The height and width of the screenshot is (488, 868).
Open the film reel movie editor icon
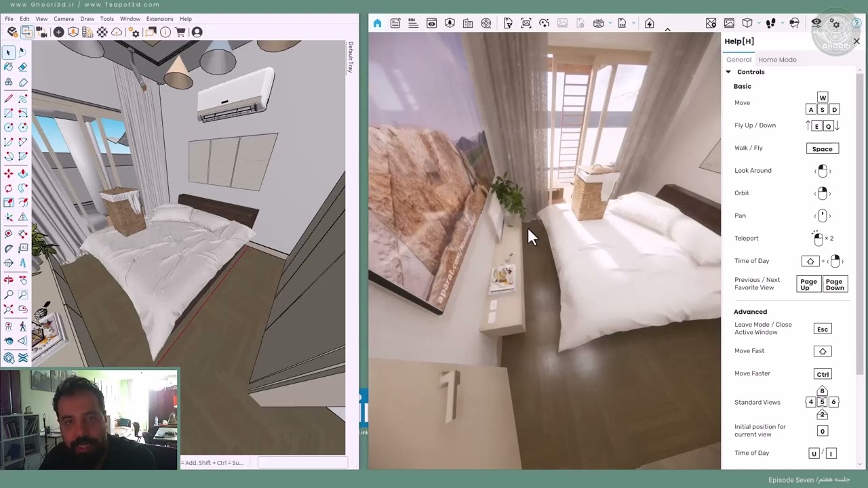click(486, 23)
